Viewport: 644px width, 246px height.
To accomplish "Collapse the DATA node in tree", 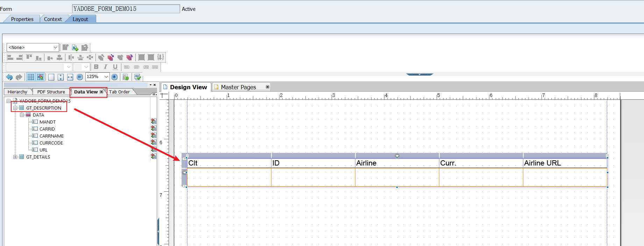I will pos(22,115).
